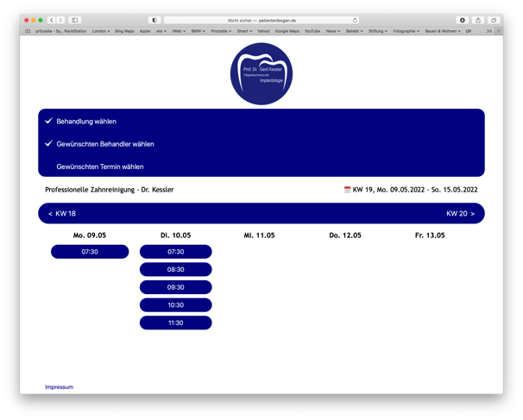This screenshot has height=420, width=523.
Task: Click the Safari back arrow button
Action: point(52,20)
